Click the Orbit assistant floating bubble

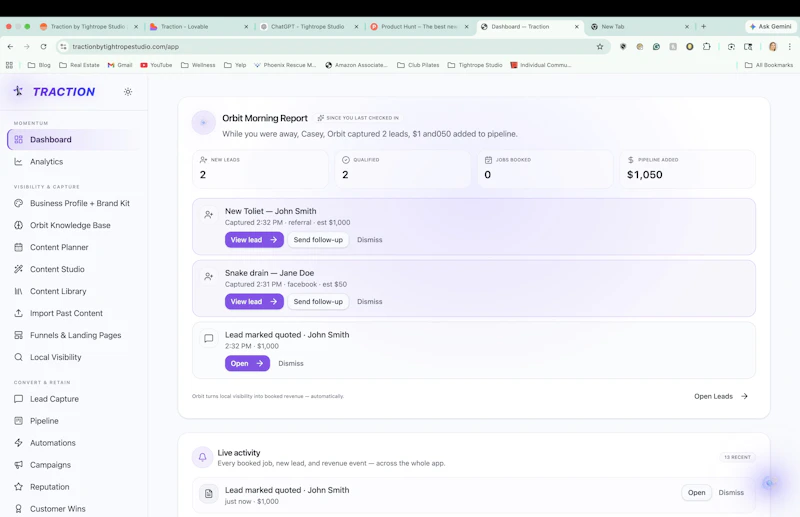(x=769, y=483)
